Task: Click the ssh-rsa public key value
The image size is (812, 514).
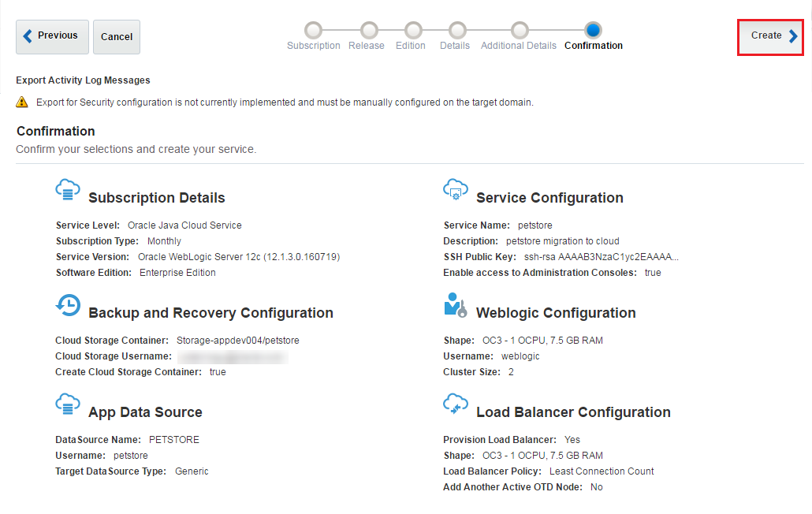Action: click(602, 257)
